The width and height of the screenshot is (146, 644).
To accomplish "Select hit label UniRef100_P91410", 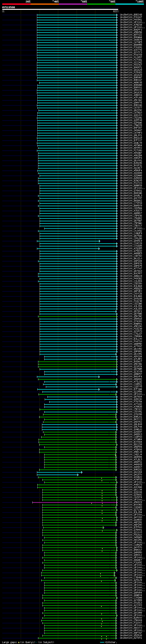I will pyautogui.click(x=131, y=535).
